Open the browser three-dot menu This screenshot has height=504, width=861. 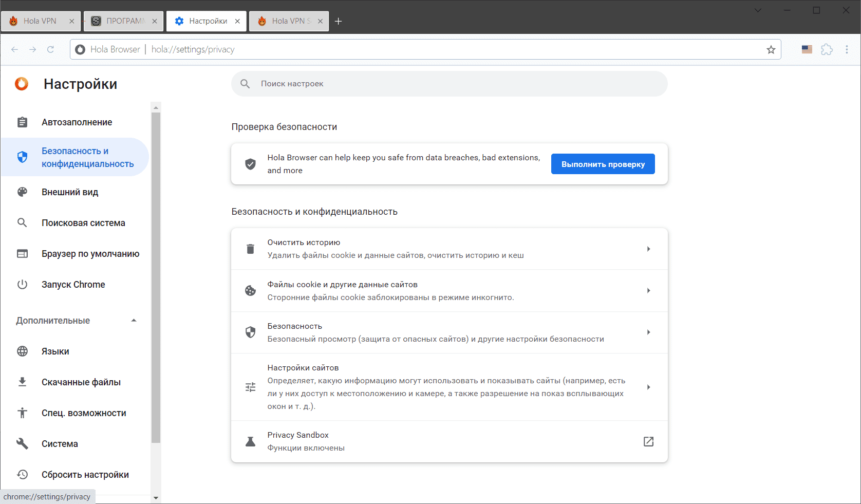[847, 50]
